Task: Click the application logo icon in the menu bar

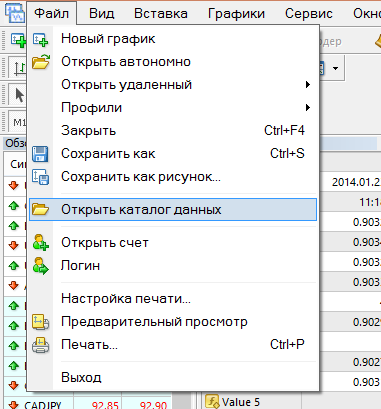Action: click(14, 13)
